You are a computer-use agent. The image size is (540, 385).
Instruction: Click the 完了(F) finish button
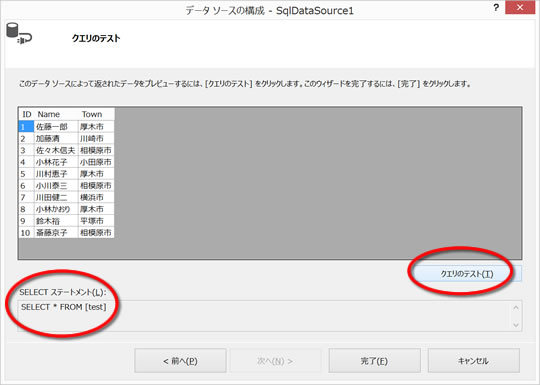click(374, 361)
